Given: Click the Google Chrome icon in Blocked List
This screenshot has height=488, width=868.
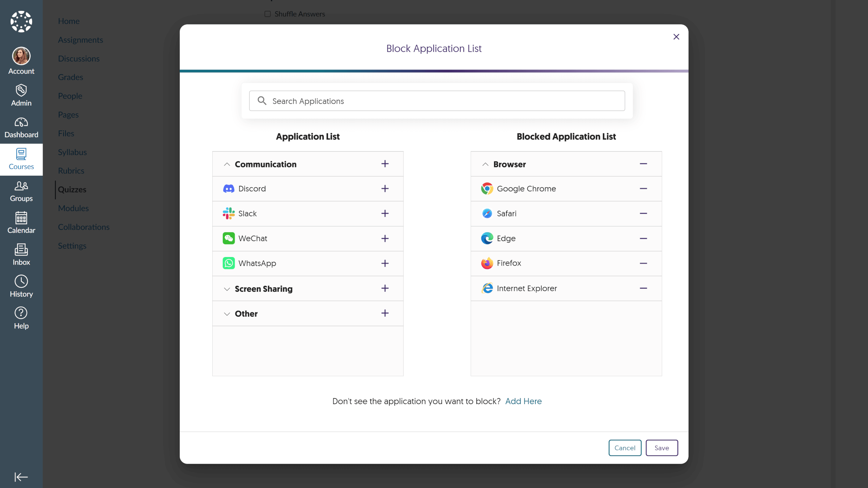Looking at the screenshot, I should pyautogui.click(x=487, y=188).
